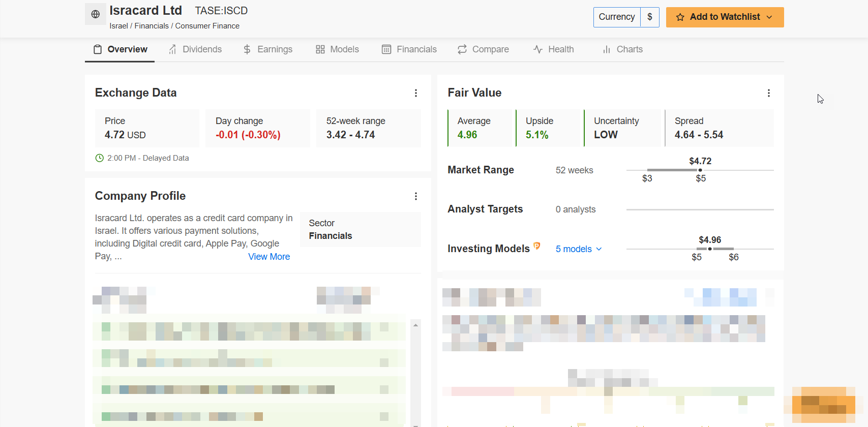Switch to the Financials tab
Screen dimensions: 868x427
409,49
